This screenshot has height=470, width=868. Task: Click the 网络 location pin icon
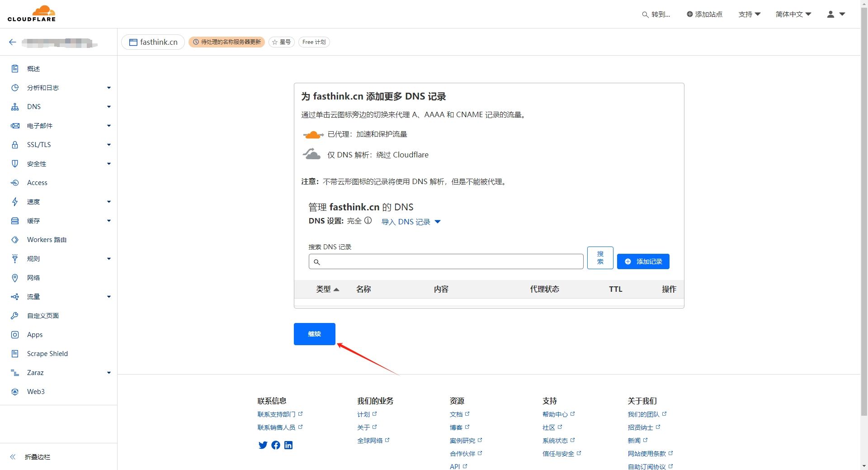(x=15, y=278)
